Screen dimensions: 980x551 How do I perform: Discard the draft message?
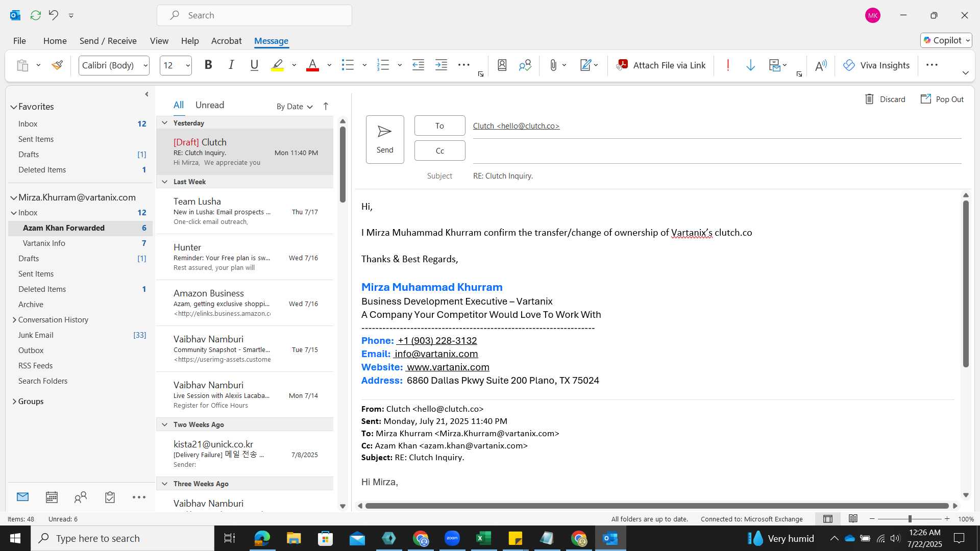pyautogui.click(x=885, y=99)
